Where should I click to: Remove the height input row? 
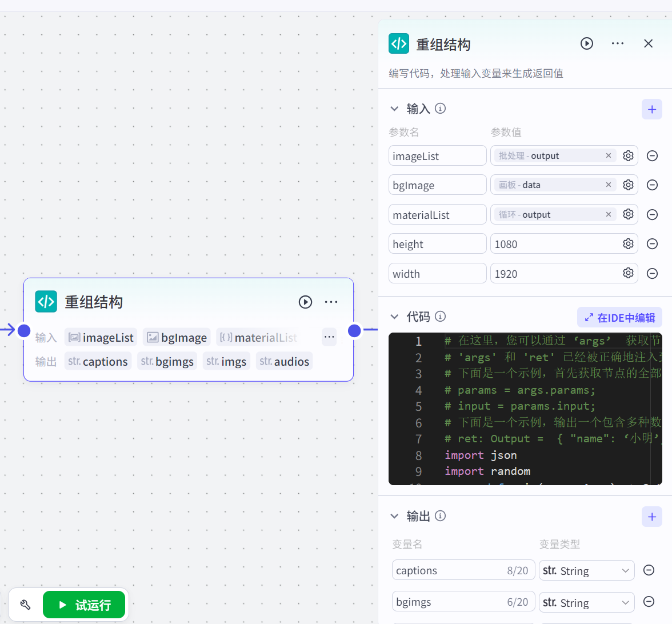[x=652, y=244]
